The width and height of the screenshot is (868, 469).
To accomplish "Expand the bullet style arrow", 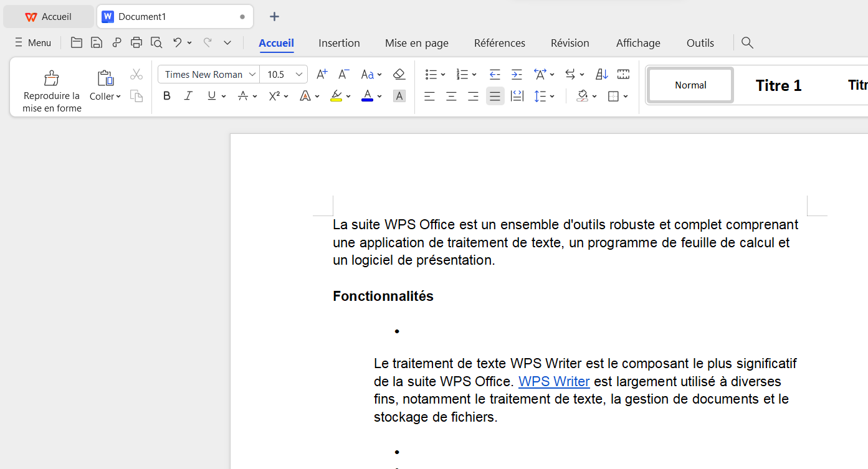I will point(443,74).
